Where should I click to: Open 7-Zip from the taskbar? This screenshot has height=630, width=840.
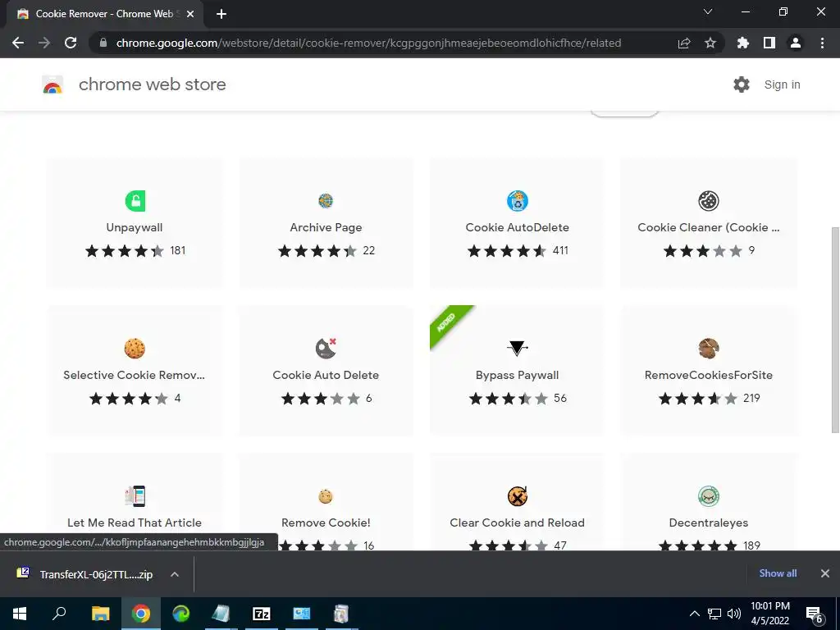(262, 614)
